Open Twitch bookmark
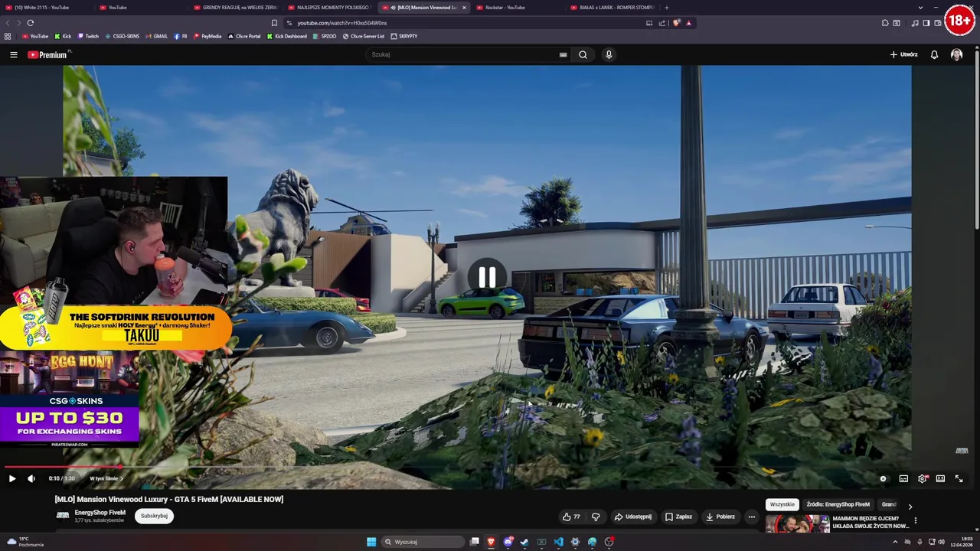The width and height of the screenshot is (980, 551). (88, 36)
